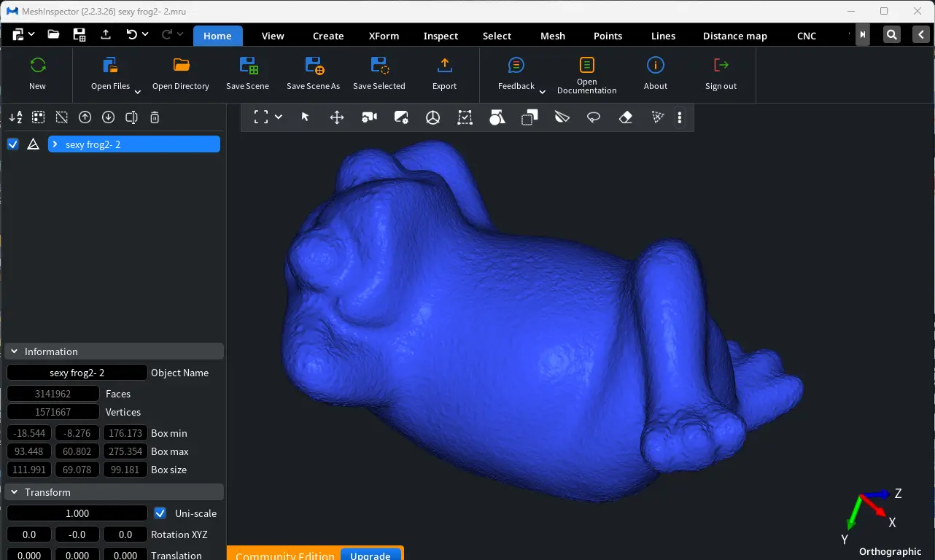
Task: Click the uniform scale 1.000 field
Action: (77, 513)
